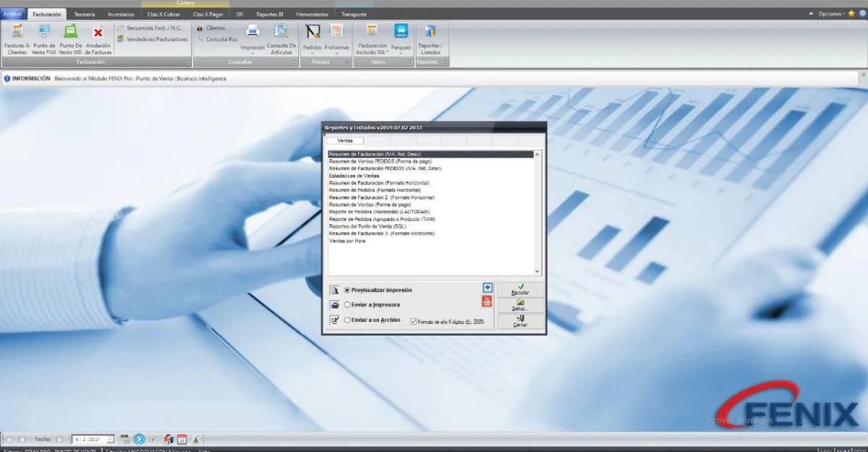The height and width of the screenshot is (452, 868).
Task: Click report list scrollbar down arrow
Action: click(537, 271)
